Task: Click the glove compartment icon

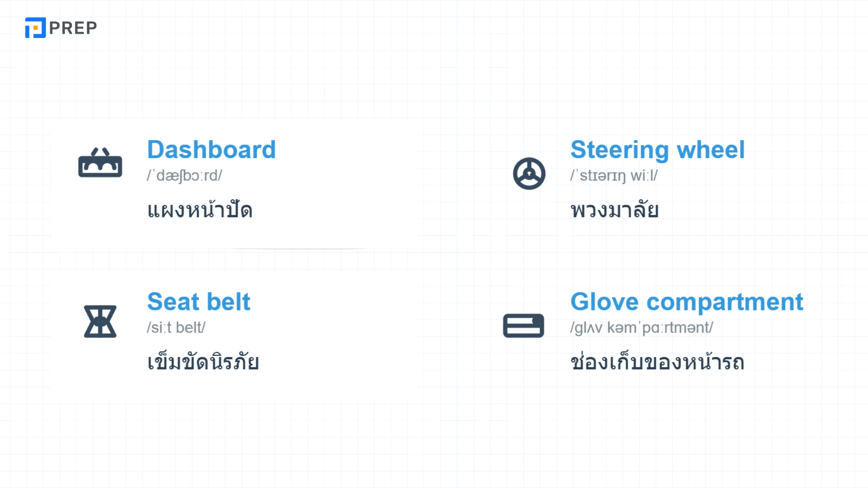Action: (524, 325)
